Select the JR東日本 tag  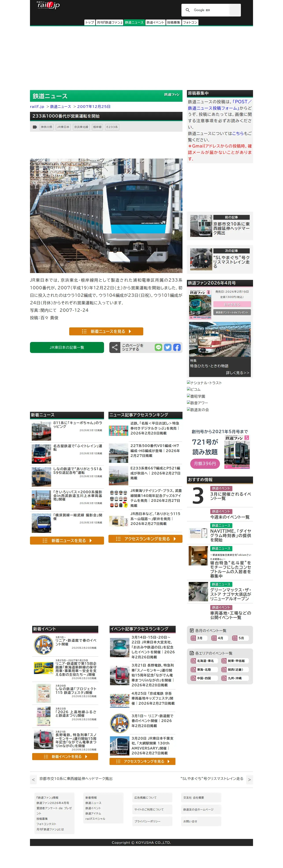click(x=63, y=127)
